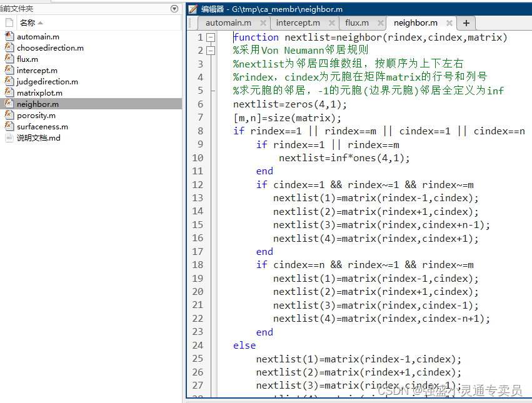The height and width of the screenshot is (403, 532).
Task: Click 'if cindex==n' statement on line 18
Action: tap(291, 264)
